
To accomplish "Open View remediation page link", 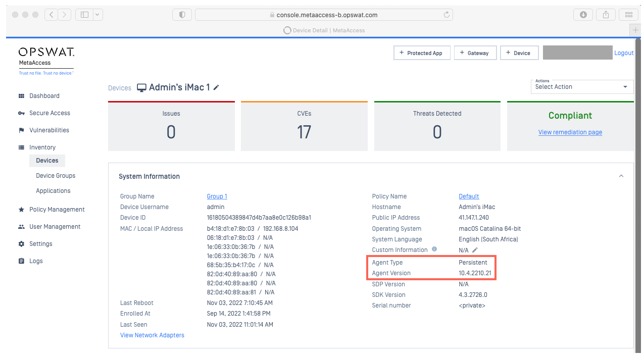I will pyautogui.click(x=570, y=132).
